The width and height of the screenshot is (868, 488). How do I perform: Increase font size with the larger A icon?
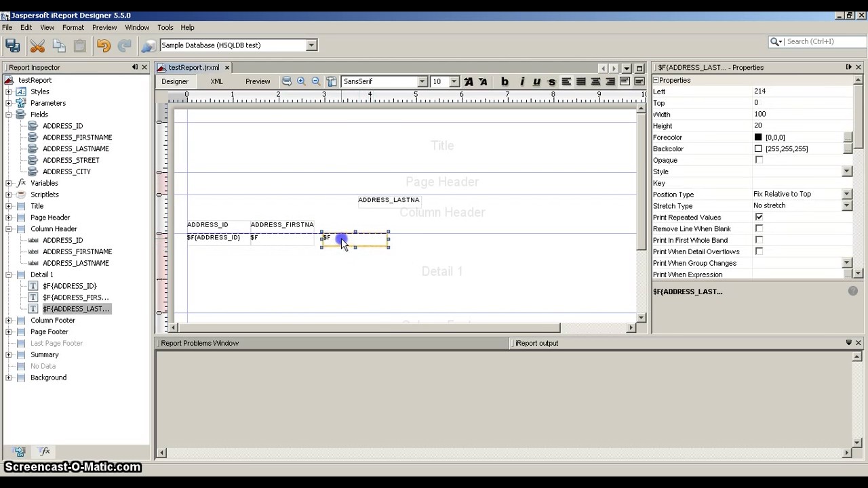coord(469,81)
